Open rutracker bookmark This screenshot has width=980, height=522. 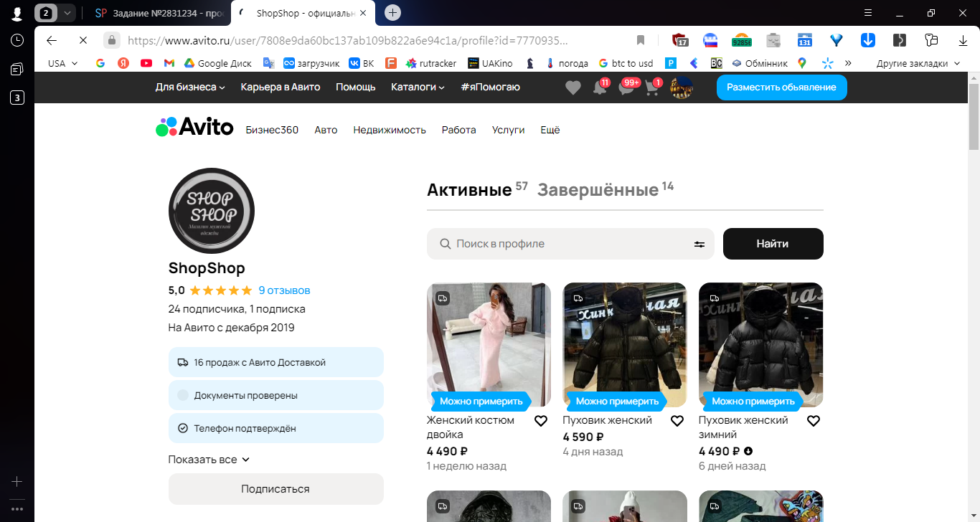430,63
